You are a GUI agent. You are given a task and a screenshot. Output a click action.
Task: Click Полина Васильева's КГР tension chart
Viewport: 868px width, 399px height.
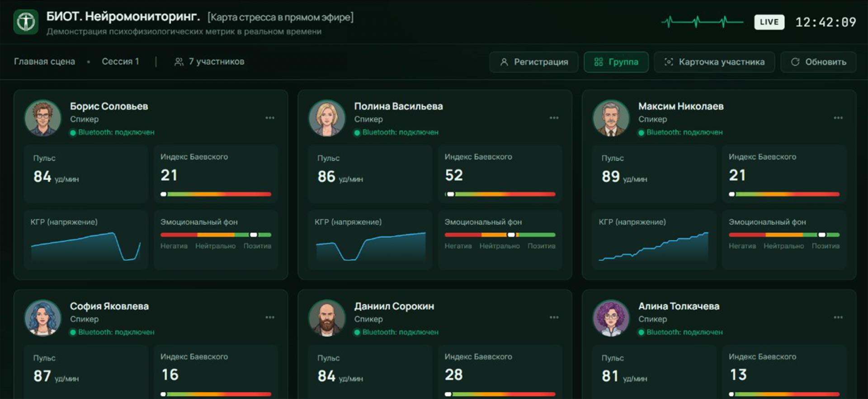(x=371, y=247)
